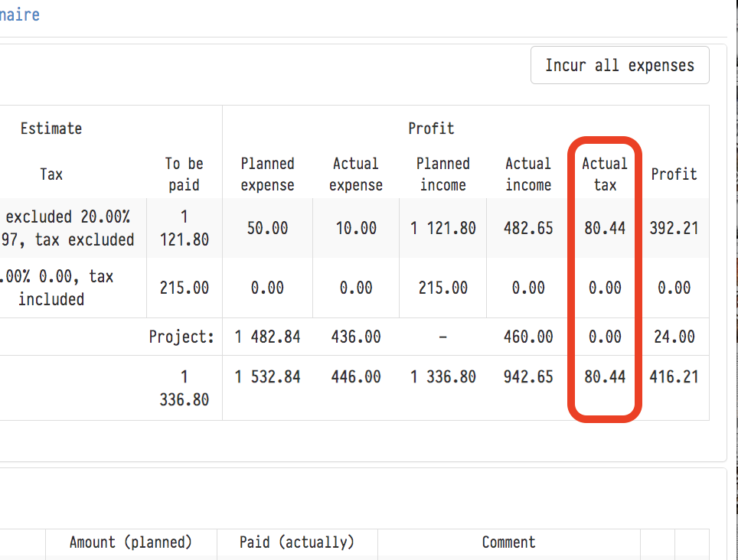Click the 392.21 profit cell
This screenshot has width=738, height=560.
tap(674, 228)
